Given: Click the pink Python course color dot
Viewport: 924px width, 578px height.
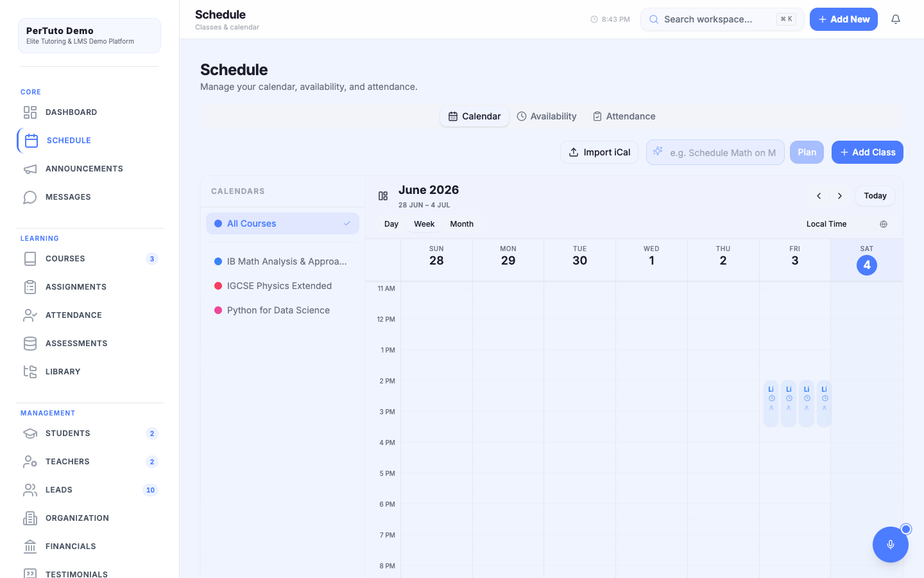Looking at the screenshot, I should [x=218, y=310].
